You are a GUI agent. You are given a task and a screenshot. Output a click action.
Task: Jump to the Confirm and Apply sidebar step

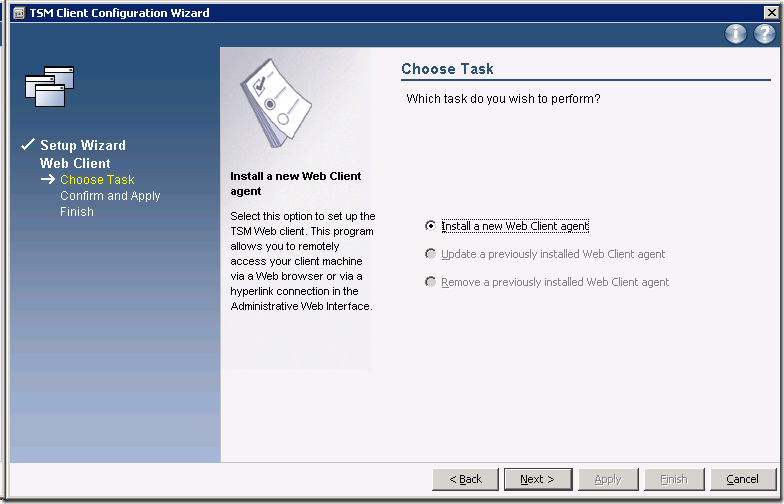pos(110,196)
